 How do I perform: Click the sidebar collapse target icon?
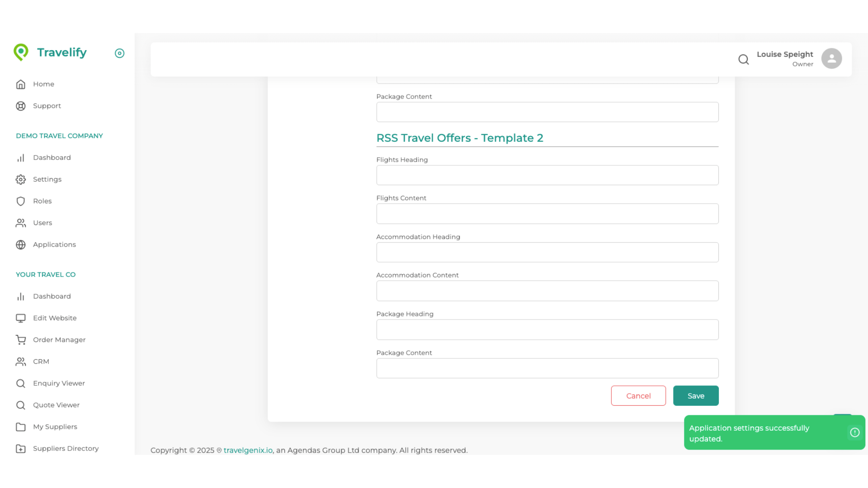pos(119,53)
